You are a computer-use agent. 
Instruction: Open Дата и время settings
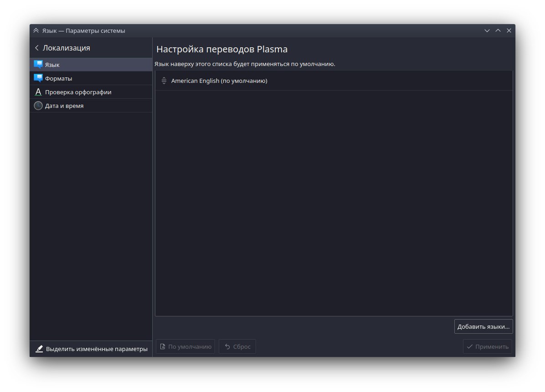[91, 106]
